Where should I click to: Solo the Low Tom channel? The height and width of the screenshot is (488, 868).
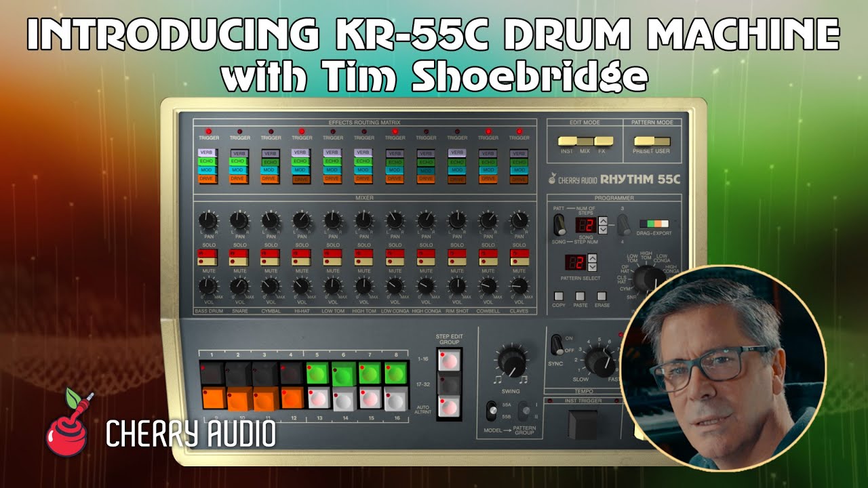tap(332, 253)
